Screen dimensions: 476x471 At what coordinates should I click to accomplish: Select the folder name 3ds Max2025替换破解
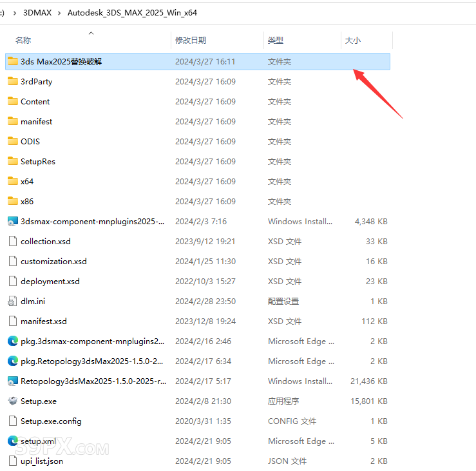pyautogui.click(x=61, y=61)
